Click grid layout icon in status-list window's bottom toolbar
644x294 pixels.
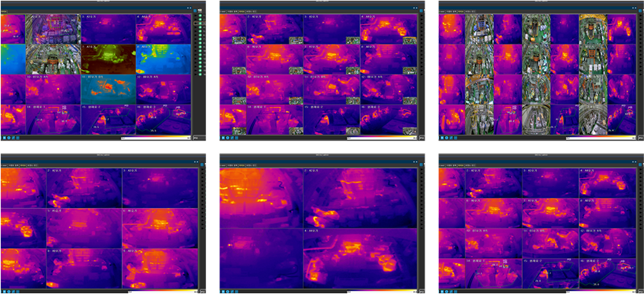[x=18, y=138]
